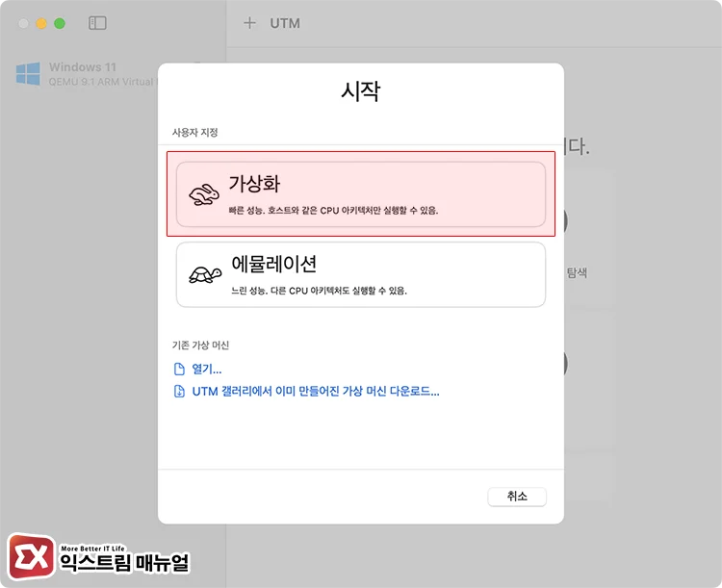The height and width of the screenshot is (588, 722).
Task: Open existing VM via 열기... link
Action: (x=206, y=369)
